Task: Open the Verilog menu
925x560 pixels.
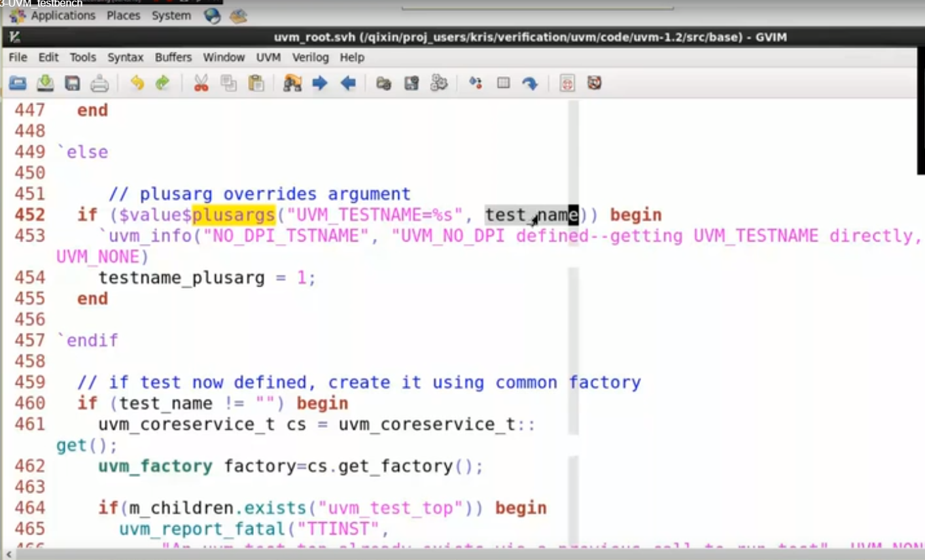Action: click(310, 58)
